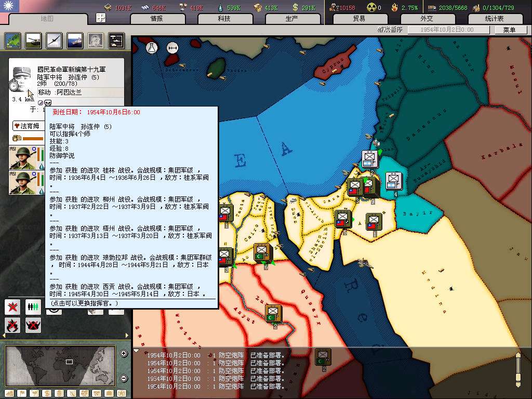532x399 pixels.
Task: Click the skull icon below the movement order
Action: pyautogui.click(x=48, y=103)
